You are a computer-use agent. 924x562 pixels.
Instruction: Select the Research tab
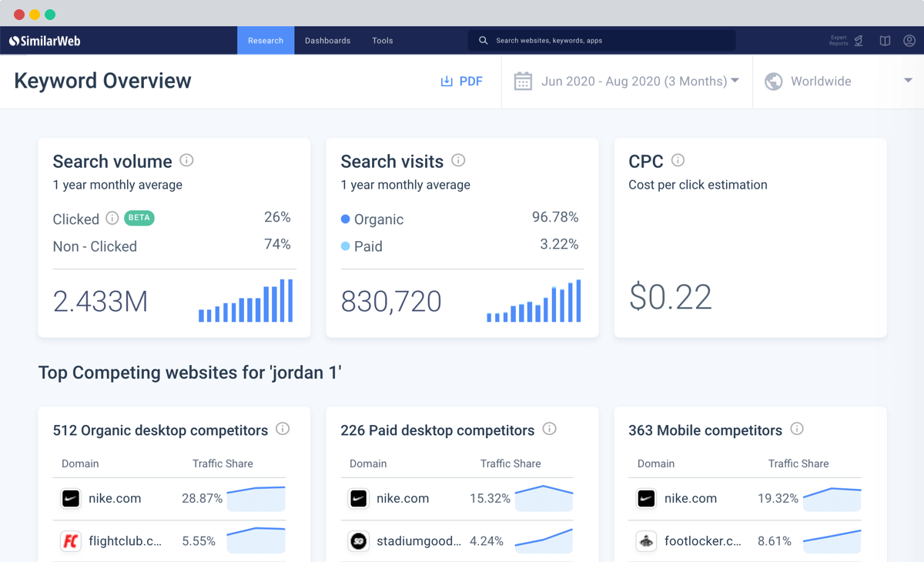(266, 41)
